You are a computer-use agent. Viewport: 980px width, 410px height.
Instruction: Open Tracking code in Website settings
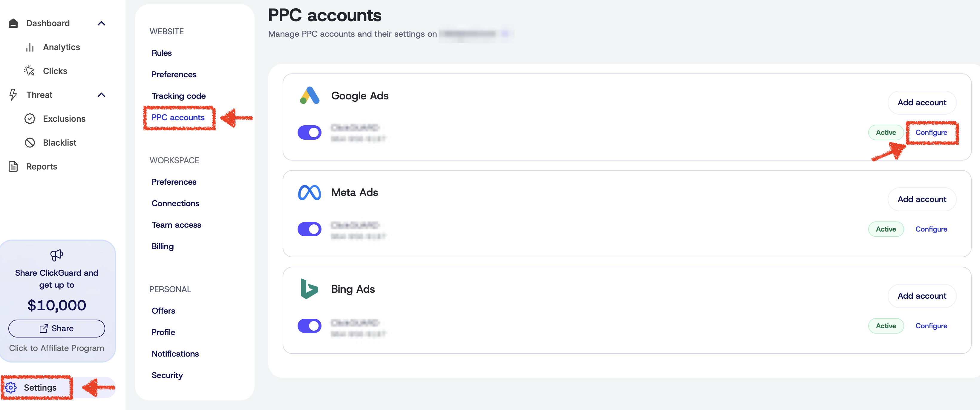(x=178, y=96)
